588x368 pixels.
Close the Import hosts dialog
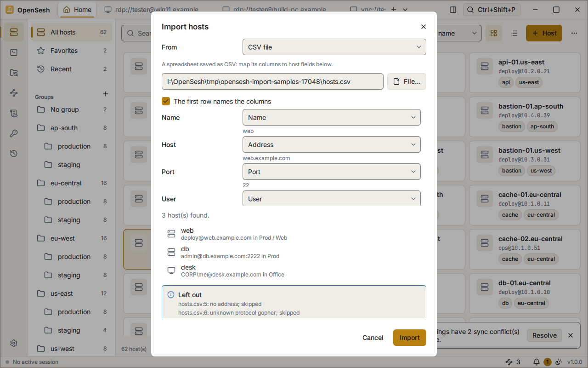[424, 27]
